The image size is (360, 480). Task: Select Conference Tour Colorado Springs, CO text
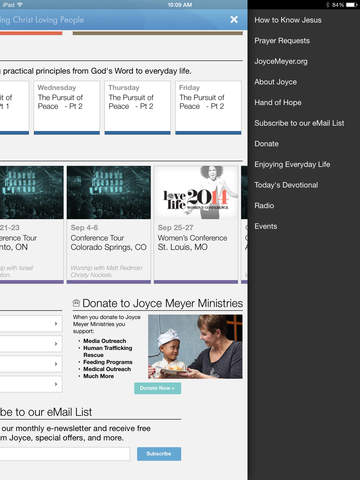click(108, 243)
